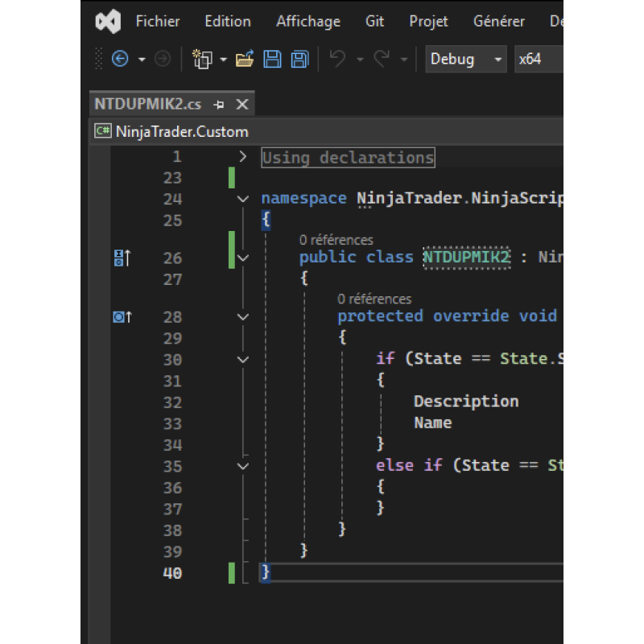Click the protected keyword on line 28
Viewport: 644px width, 644px height.
[x=380, y=316]
